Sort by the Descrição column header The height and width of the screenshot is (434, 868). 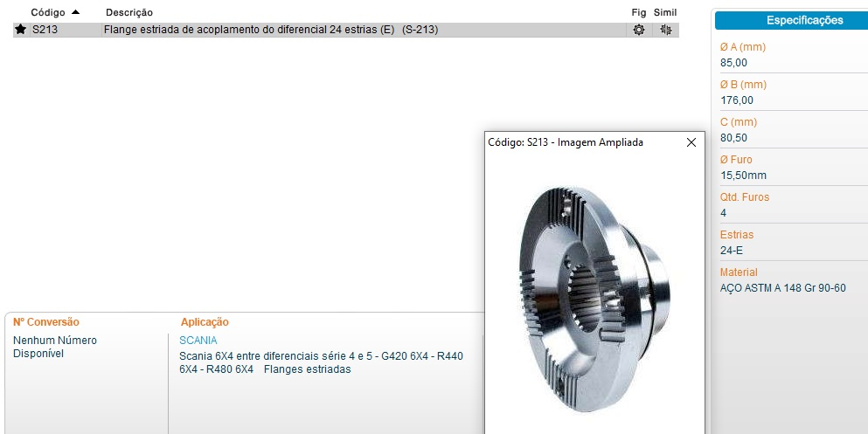[x=129, y=12]
